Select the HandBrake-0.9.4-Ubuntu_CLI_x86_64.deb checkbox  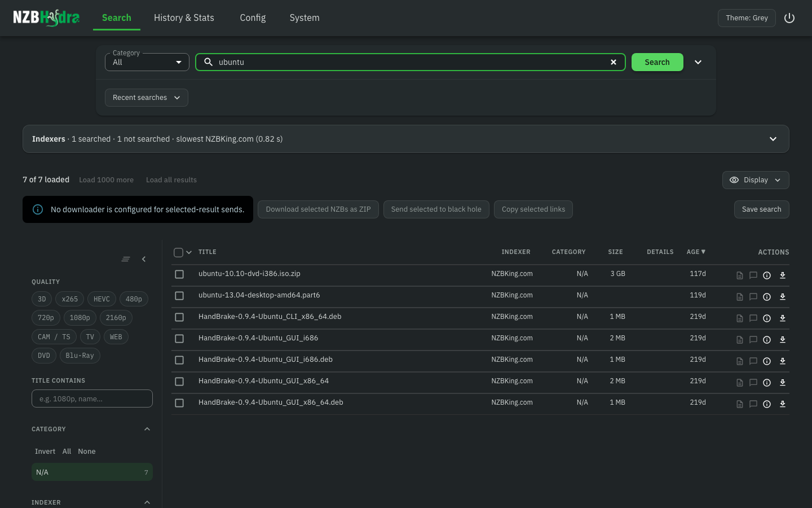179,317
